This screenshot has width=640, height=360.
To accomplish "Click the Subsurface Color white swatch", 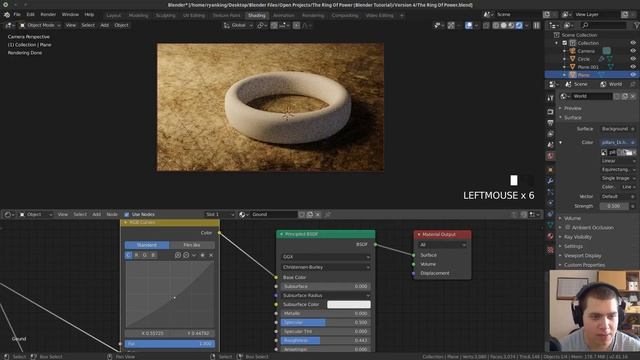I will 349,304.
